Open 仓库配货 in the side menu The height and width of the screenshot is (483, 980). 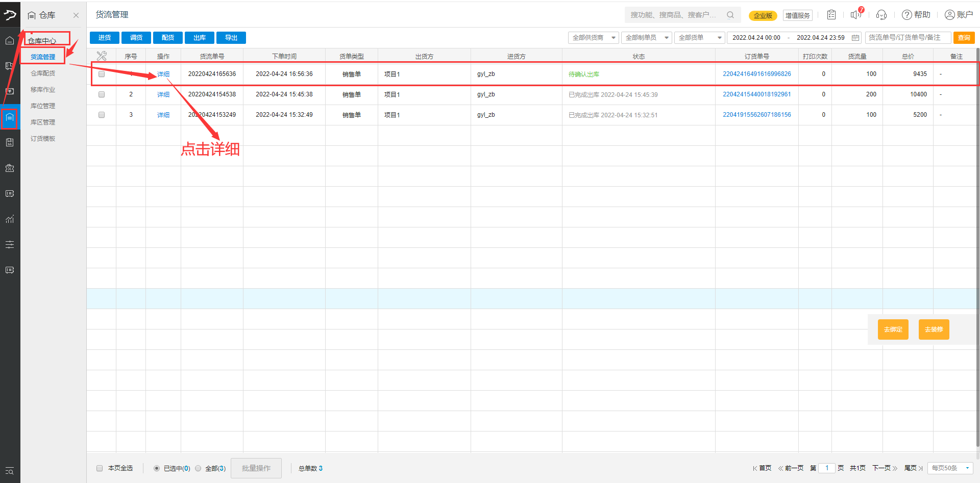click(43, 73)
